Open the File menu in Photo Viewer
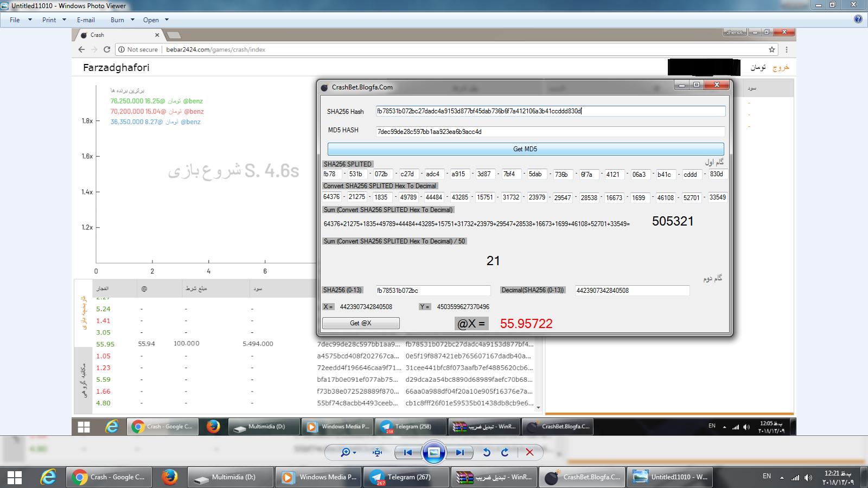 [x=15, y=20]
